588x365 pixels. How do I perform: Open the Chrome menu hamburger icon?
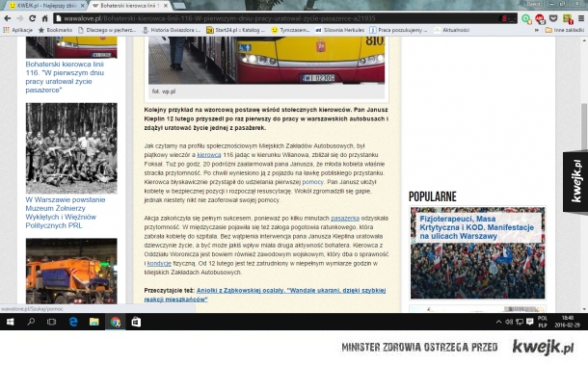581,18
